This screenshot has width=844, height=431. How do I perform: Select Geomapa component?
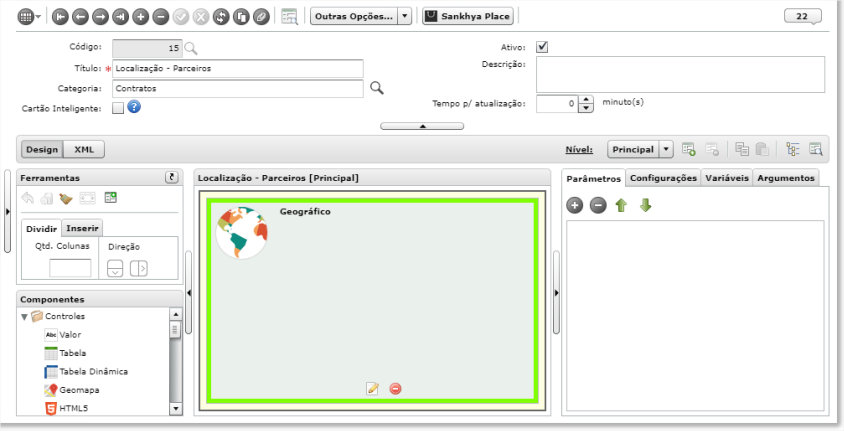pyautogui.click(x=72, y=390)
